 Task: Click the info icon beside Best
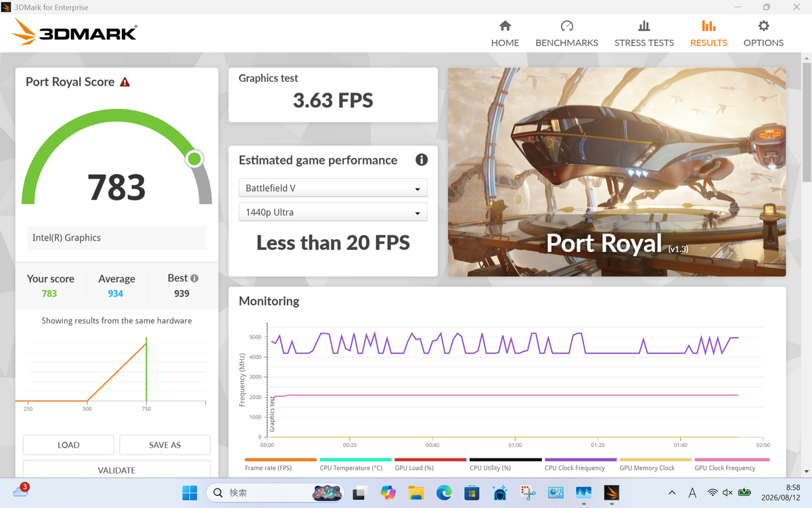[194, 278]
